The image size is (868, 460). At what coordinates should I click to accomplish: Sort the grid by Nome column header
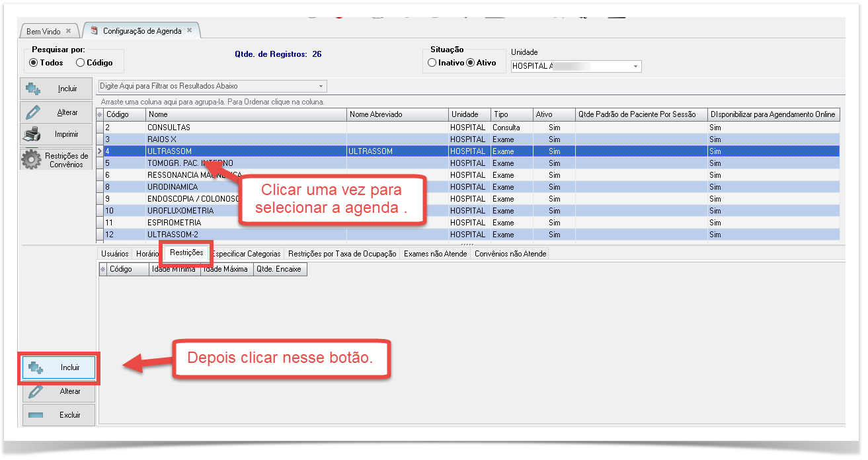[245, 114]
